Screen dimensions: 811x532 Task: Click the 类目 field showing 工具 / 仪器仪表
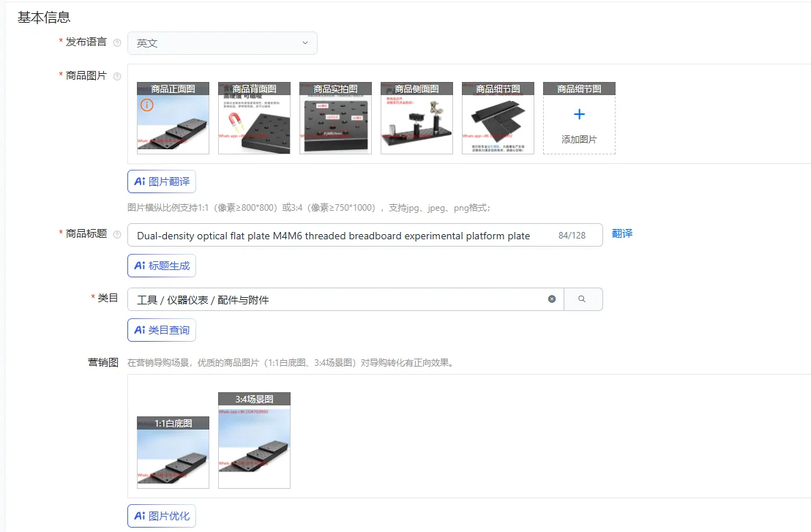point(345,299)
